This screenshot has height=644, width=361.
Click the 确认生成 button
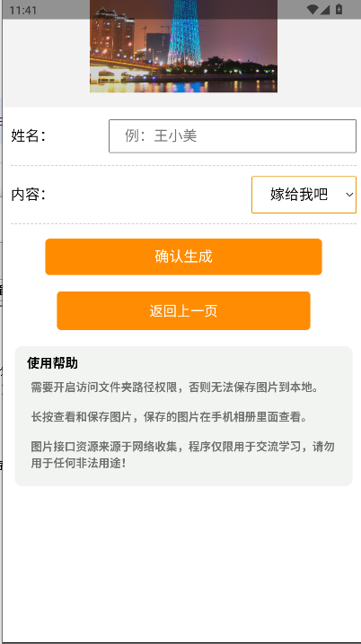[183, 257]
